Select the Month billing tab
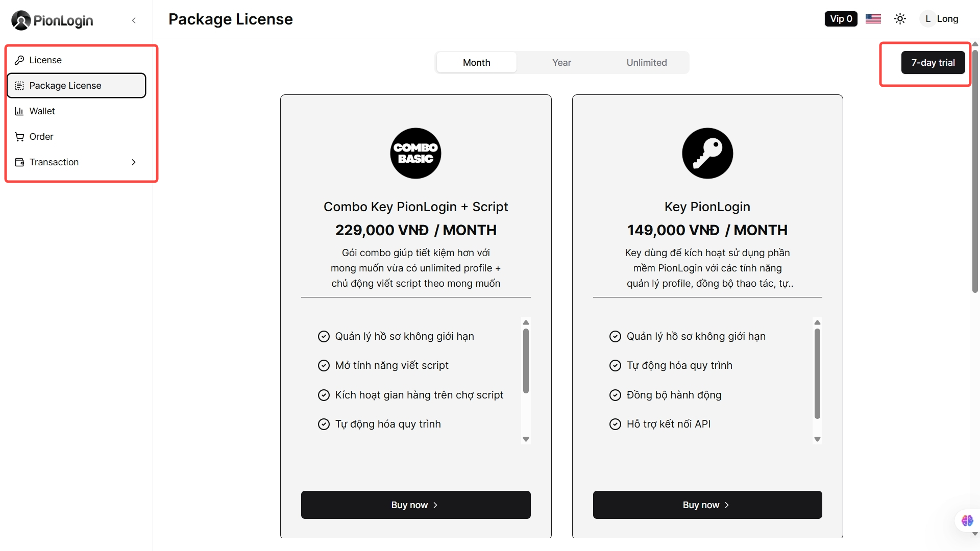Image resolution: width=980 pixels, height=551 pixels. pyautogui.click(x=476, y=63)
